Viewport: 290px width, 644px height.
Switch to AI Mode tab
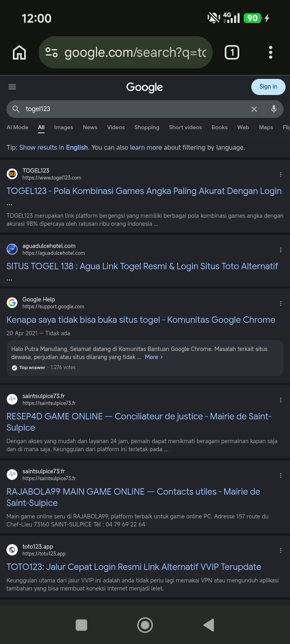(17, 127)
